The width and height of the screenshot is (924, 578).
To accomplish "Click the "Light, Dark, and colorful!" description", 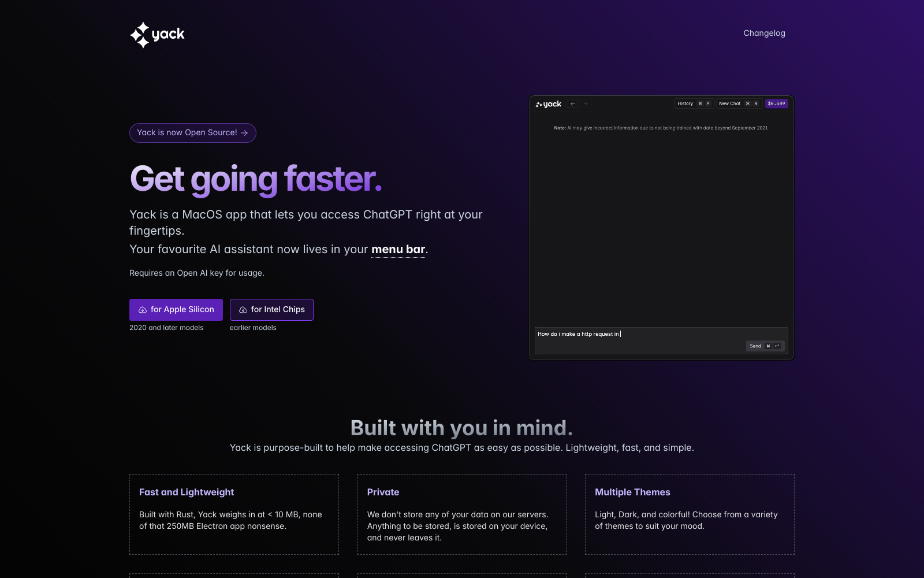I will click(x=686, y=520).
